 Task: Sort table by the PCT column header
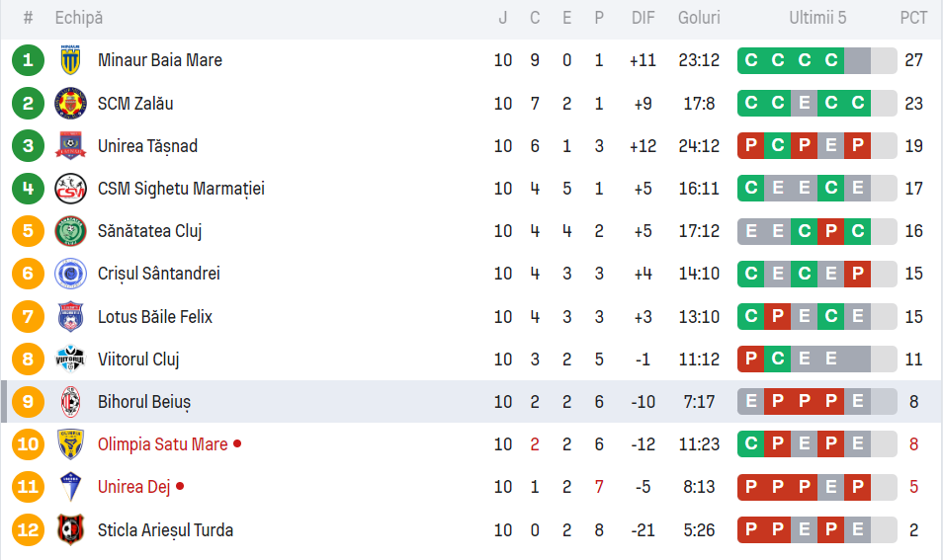(913, 18)
